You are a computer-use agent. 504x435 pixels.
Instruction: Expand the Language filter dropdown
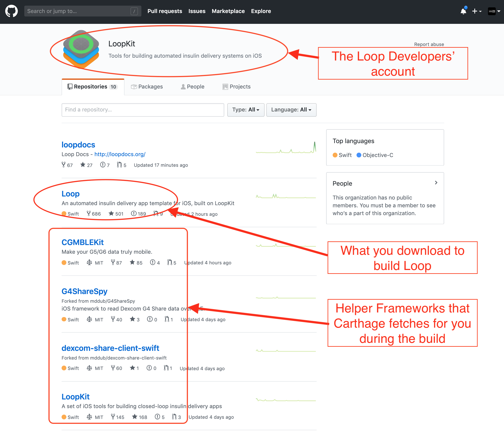point(291,109)
